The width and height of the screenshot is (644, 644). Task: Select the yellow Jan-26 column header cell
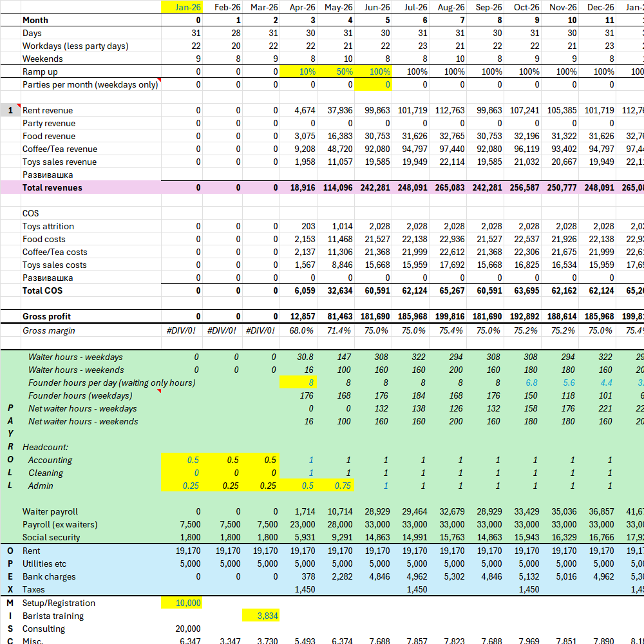click(x=181, y=7)
